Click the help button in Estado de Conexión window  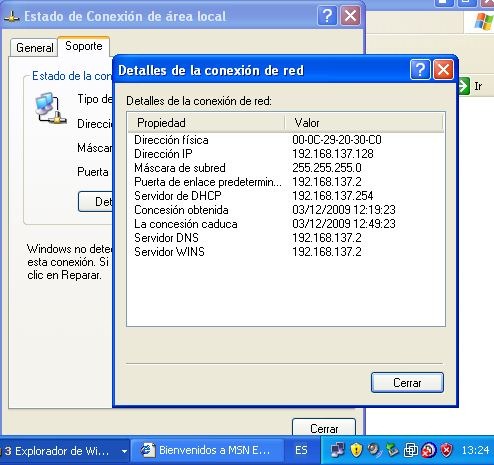327,16
